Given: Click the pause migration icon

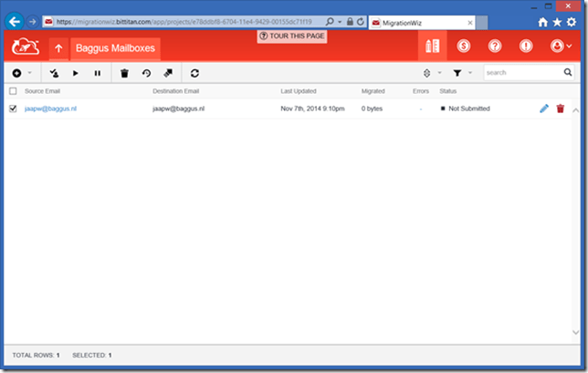Looking at the screenshot, I should [98, 72].
